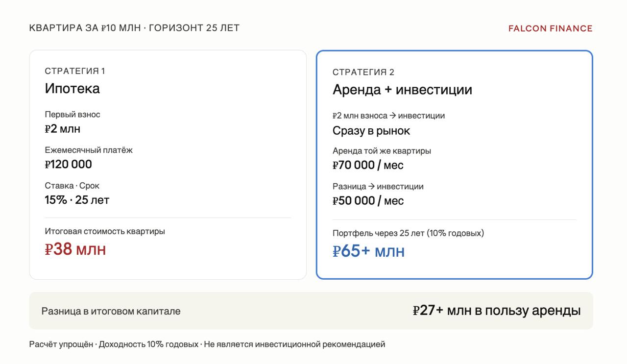627x364 pixels.
Task: Select the Стратегия 2 card heading
Action: coord(363,73)
